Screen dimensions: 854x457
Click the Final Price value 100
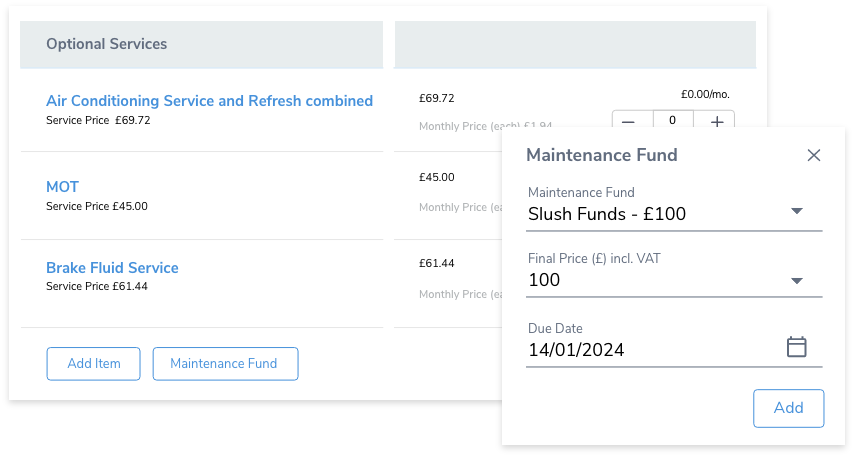544,280
